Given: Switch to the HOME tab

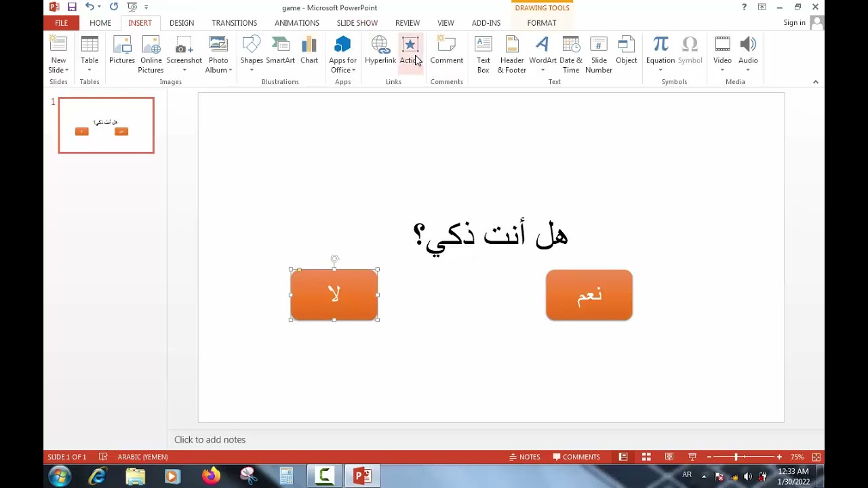Looking at the screenshot, I should click(100, 23).
